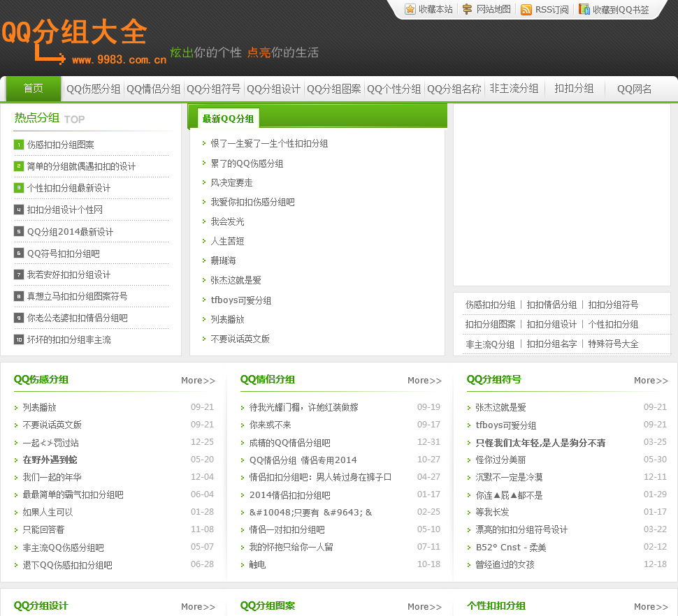Viewport: 678px width, 616px height.
Task: Open QQ网名 navigation item
Action: 635,89
